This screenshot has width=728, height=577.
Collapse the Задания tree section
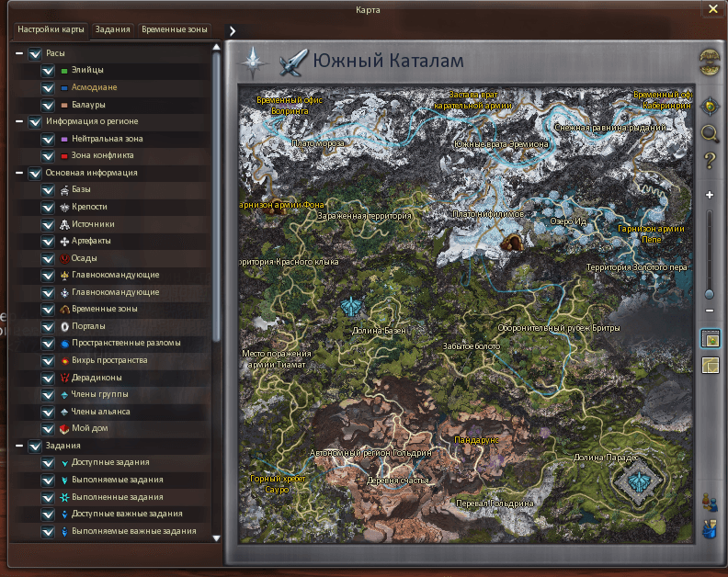(19, 446)
